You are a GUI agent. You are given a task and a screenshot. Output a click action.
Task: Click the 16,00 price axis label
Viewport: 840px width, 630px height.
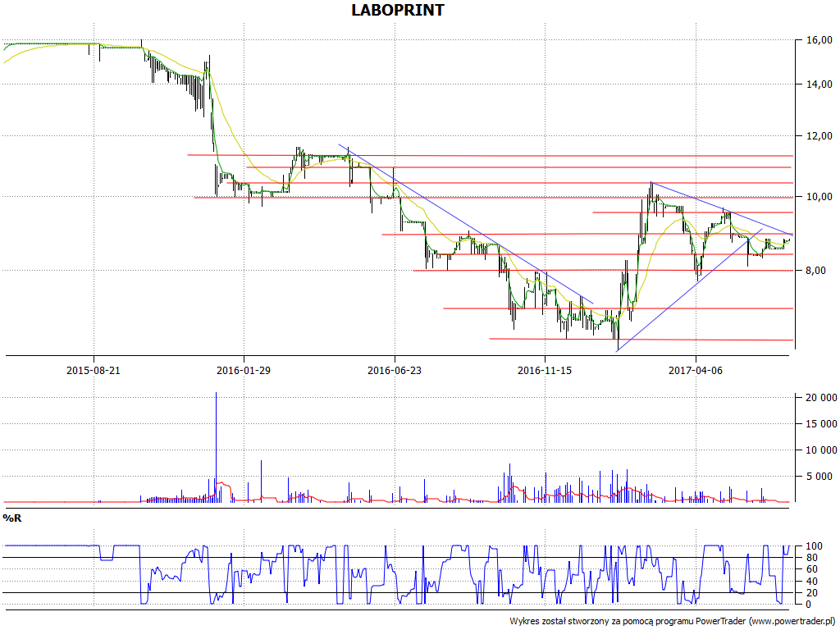coord(820,39)
